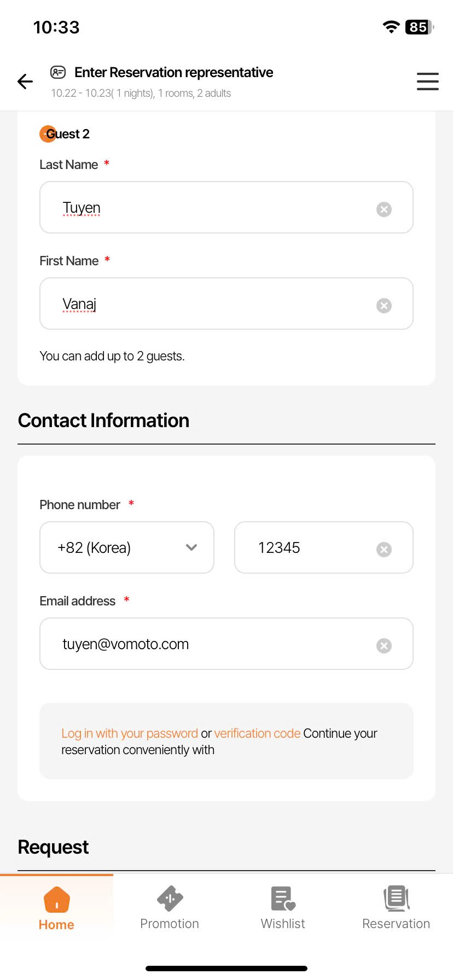Switch to the Promotion tab
This screenshot has height=980, width=453.
[x=170, y=908]
